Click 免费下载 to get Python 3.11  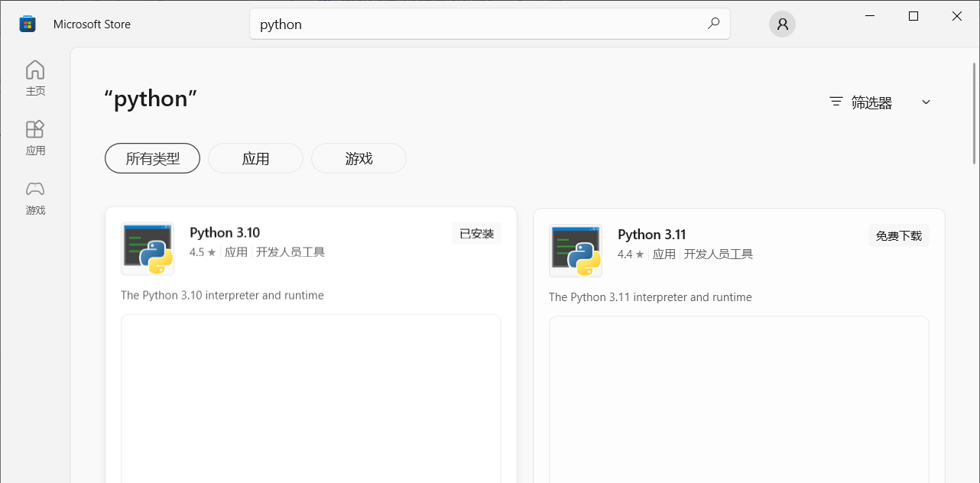tap(899, 235)
